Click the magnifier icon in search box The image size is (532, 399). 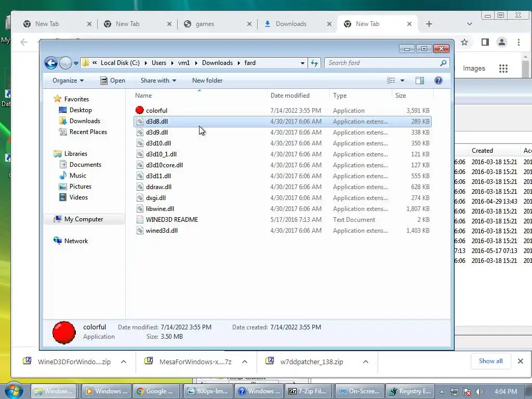tap(443, 63)
